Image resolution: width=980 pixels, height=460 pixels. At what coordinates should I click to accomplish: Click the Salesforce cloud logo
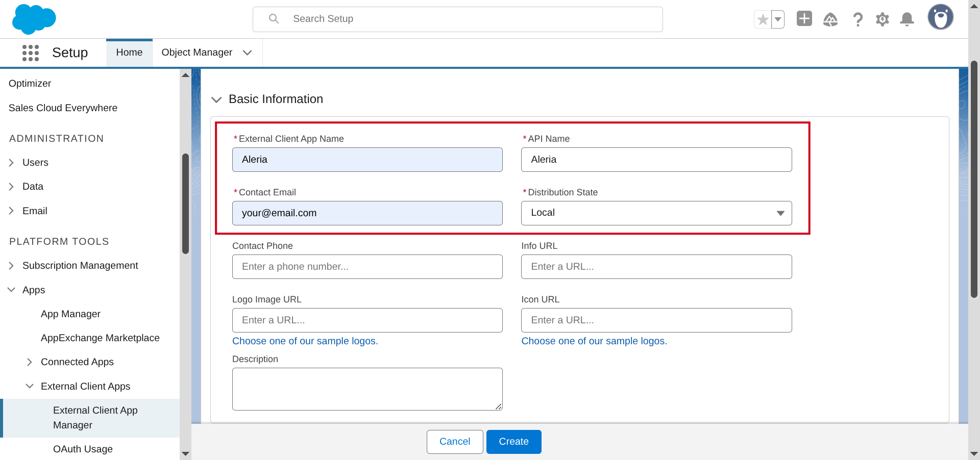point(34,19)
